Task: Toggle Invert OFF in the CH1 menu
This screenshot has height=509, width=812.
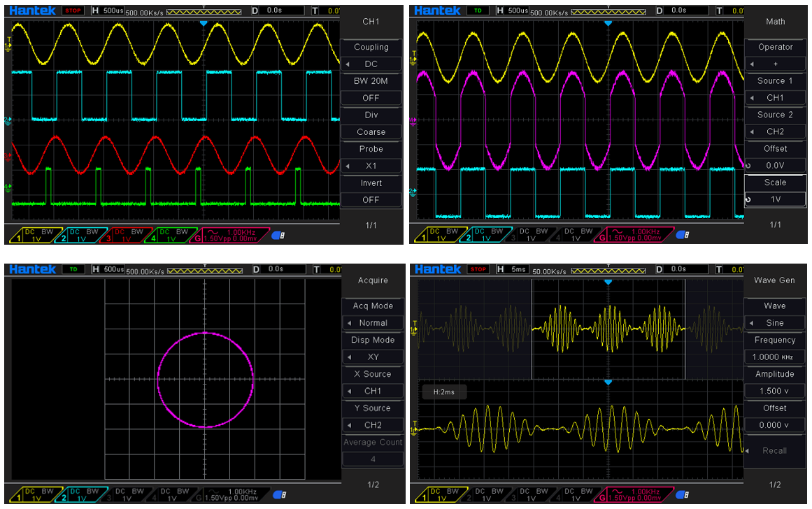Action: (x=371, y=200)
